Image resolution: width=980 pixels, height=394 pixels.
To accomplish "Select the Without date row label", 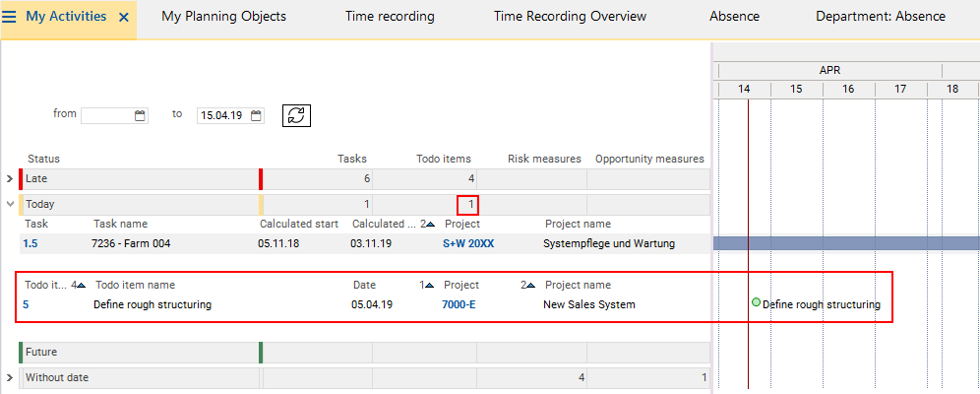I will pyautogui.click(x=57, y=377).
